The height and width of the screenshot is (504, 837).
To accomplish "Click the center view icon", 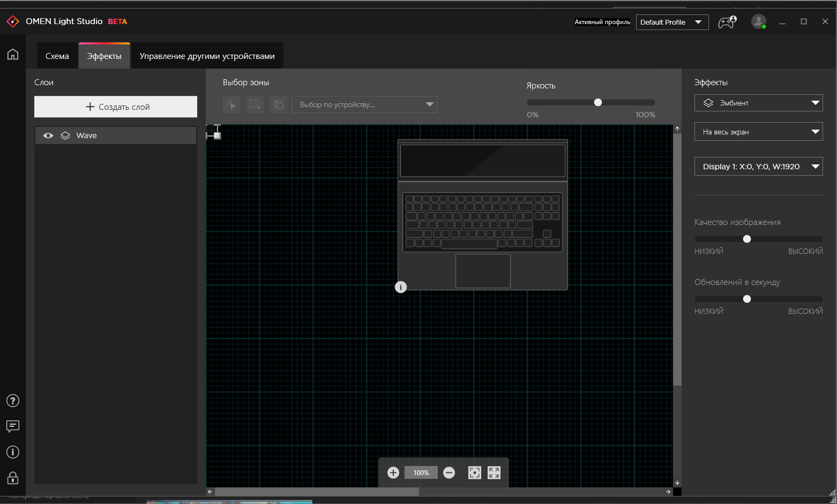I will (474, 472).
